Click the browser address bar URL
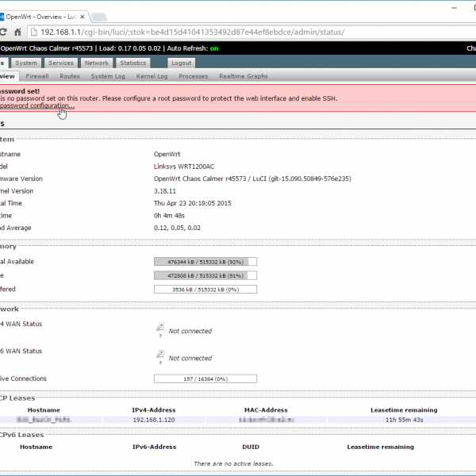Image resolution: width=476 pixels, height=476 pixels. click(x=190, y=33)
